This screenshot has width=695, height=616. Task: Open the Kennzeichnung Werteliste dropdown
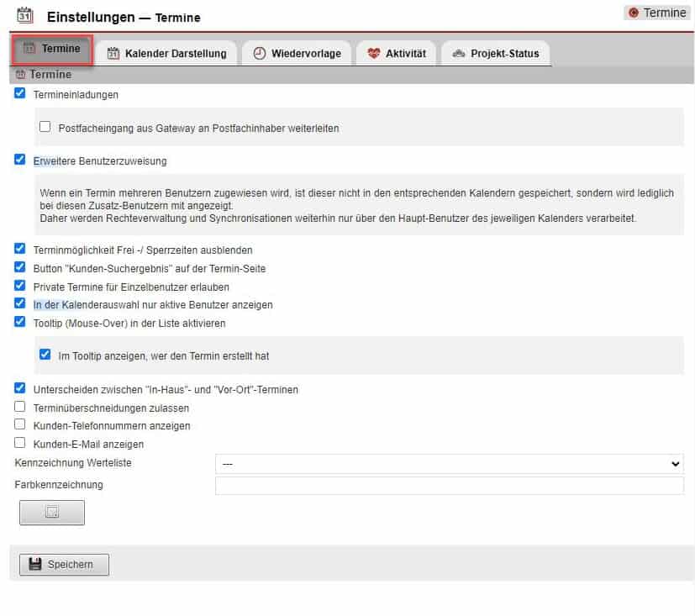[x=449, y=464]
